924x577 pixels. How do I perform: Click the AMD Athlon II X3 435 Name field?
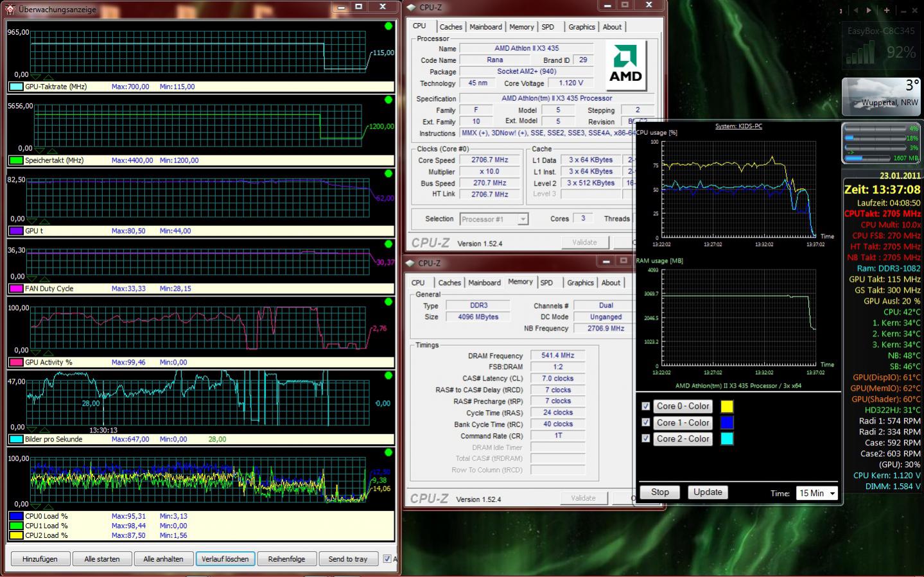pos(527,48)
